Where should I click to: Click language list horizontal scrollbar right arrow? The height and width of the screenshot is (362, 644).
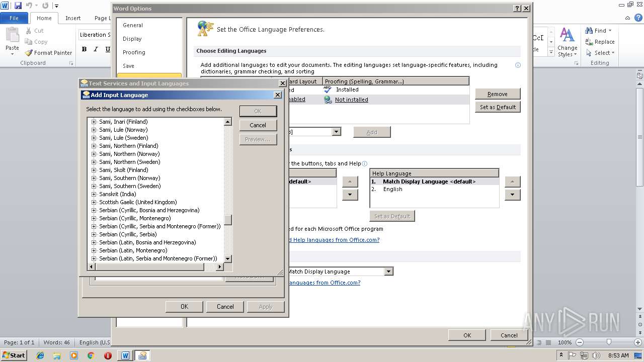(219, 266)
